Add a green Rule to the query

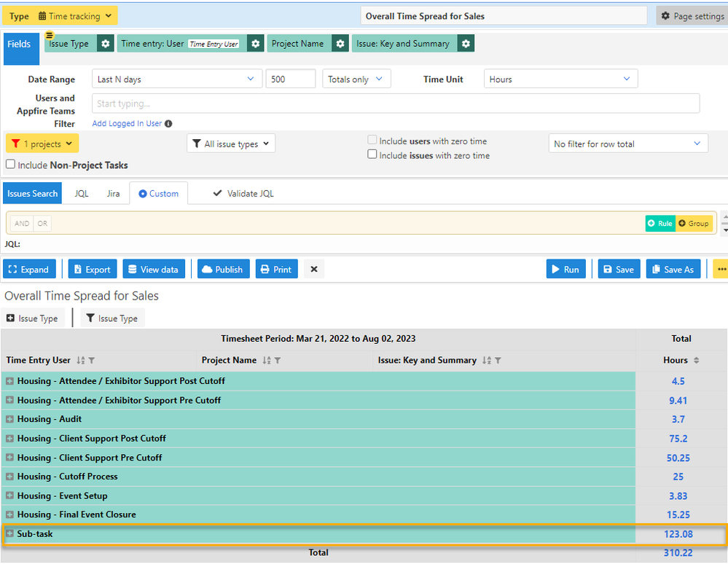click(x=660, y=224)
